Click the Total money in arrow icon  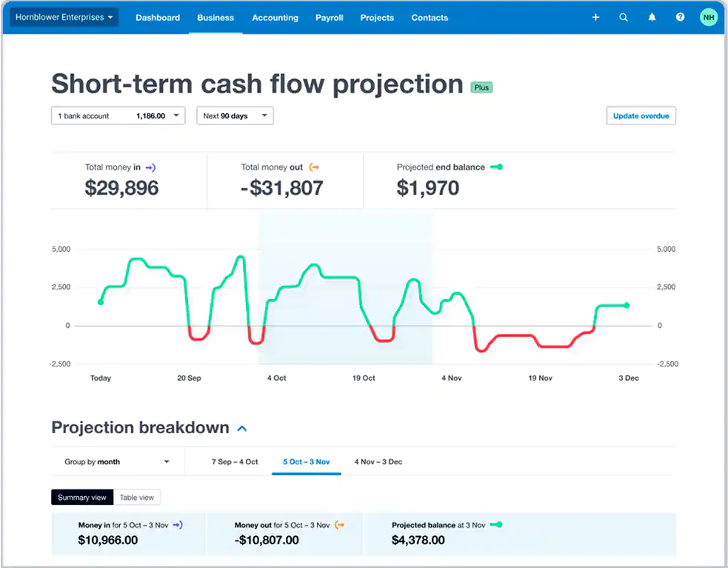click(x=149, y=167)
